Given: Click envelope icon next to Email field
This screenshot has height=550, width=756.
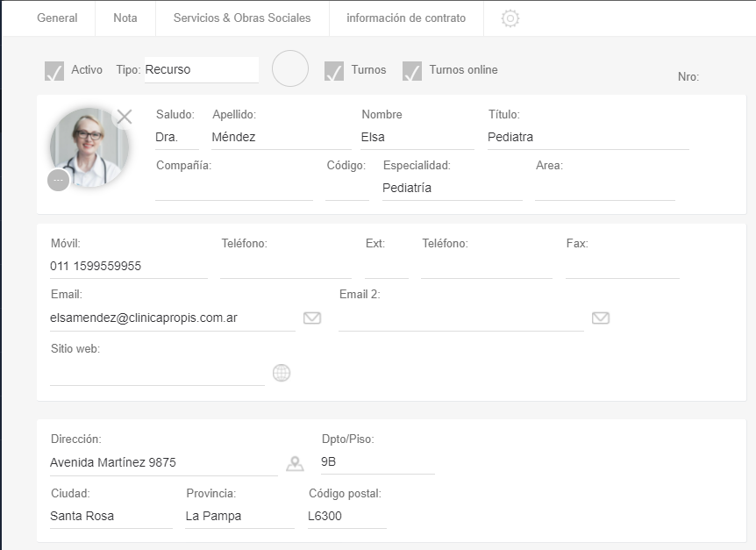Looking at the screenshot, I should tap(311, 318).
